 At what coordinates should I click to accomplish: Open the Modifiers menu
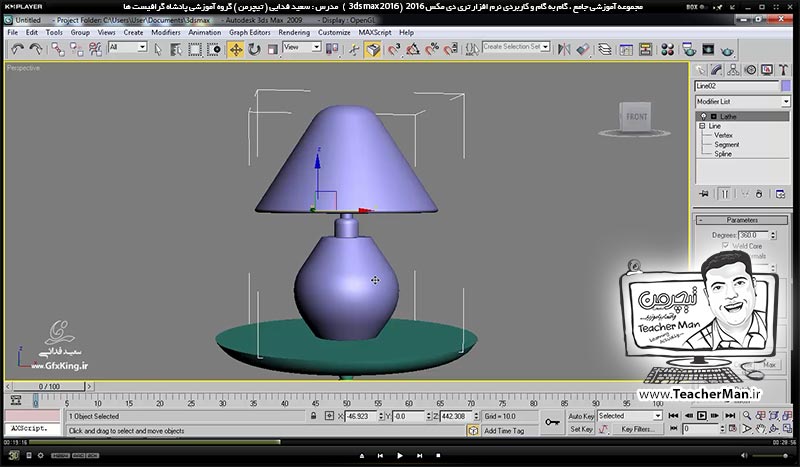tap(166, 32)
